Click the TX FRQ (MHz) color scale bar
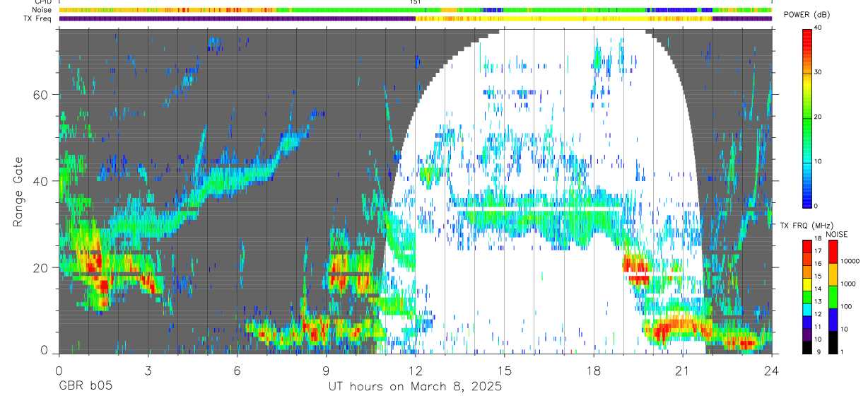 click(x=808, y=296)
